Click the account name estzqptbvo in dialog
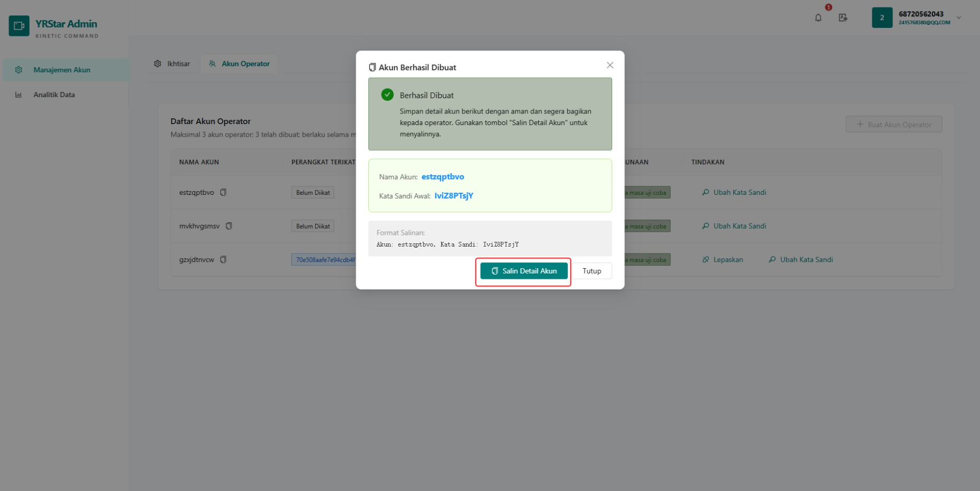 pos(443,176)
